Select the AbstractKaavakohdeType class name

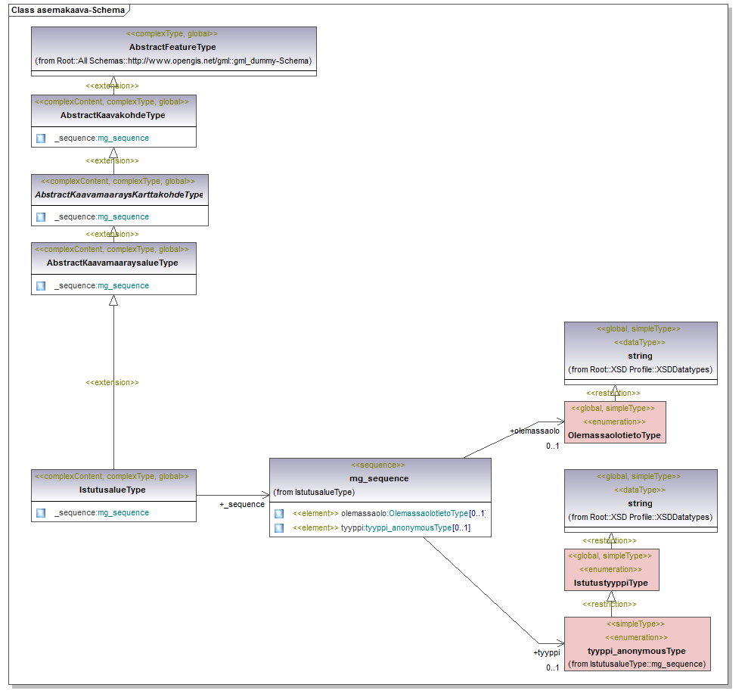(113, 116)
